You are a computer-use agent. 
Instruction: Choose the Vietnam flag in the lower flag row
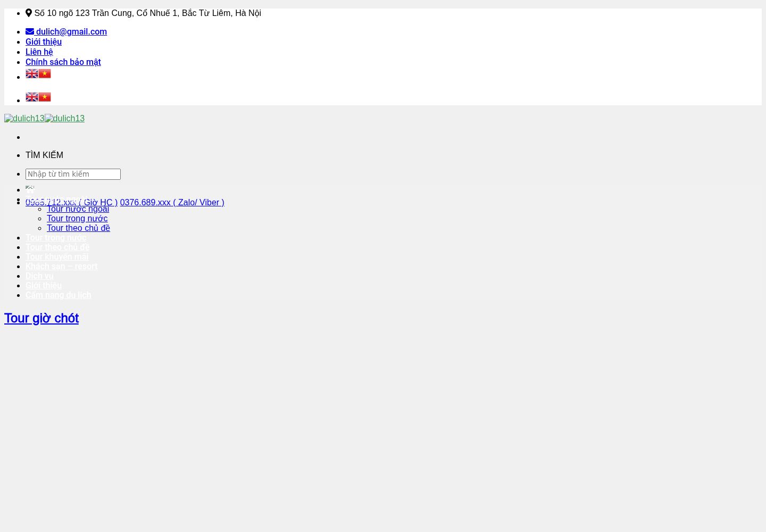click(x=45, y=97)
